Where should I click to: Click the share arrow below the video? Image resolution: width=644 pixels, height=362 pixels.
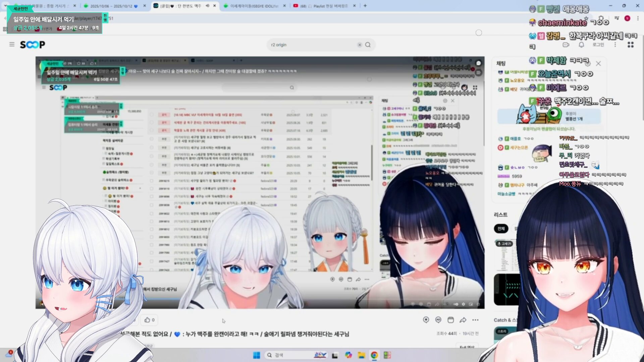click(x=463, y=320)
